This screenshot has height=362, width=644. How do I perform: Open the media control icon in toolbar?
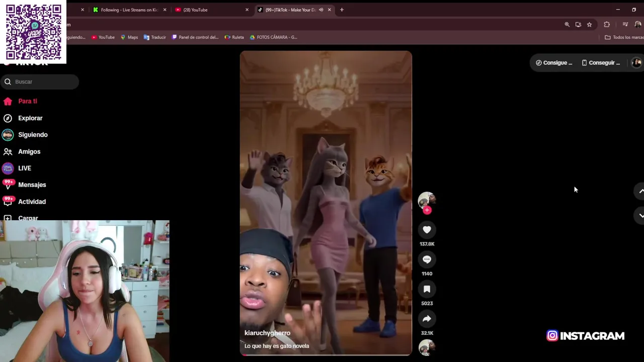pyautogui.click(x=625, y=24)
